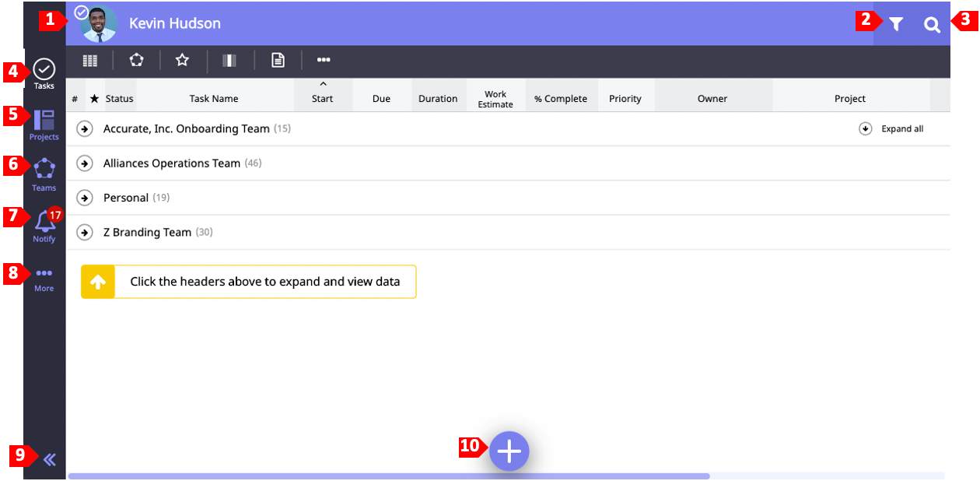Expand the Personal task group
The width and height of the screenshot is (980, 481).
[86, 198]
